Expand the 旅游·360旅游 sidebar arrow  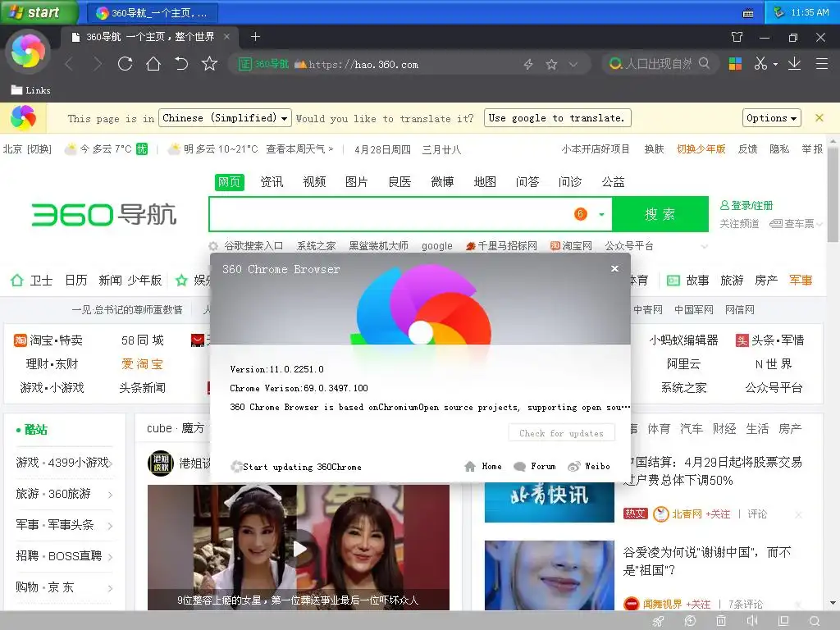pyautogui.click(x=111, y=495)
